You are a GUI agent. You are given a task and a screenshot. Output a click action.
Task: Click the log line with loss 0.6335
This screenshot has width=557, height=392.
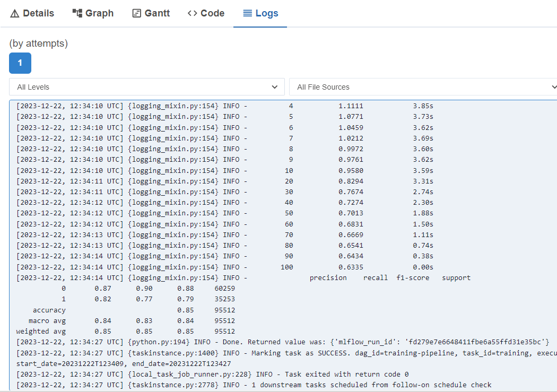pyautogui.click(x=224, y=267)
